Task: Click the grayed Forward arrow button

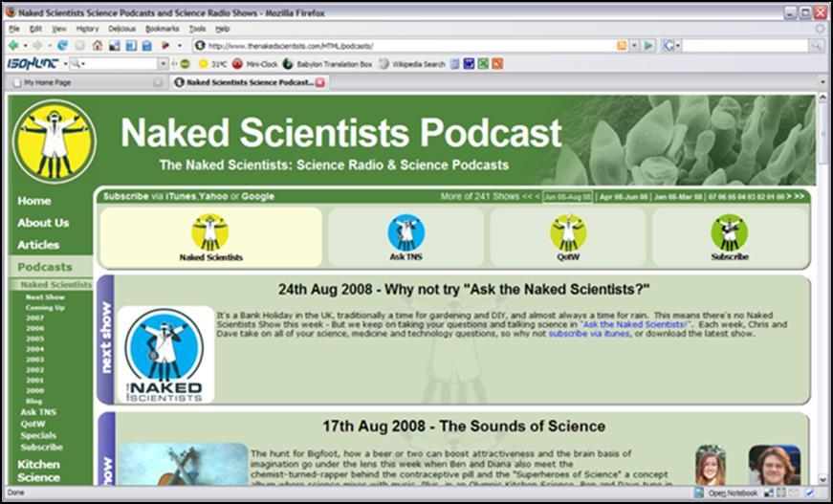Action: click(x=37, y=46)
